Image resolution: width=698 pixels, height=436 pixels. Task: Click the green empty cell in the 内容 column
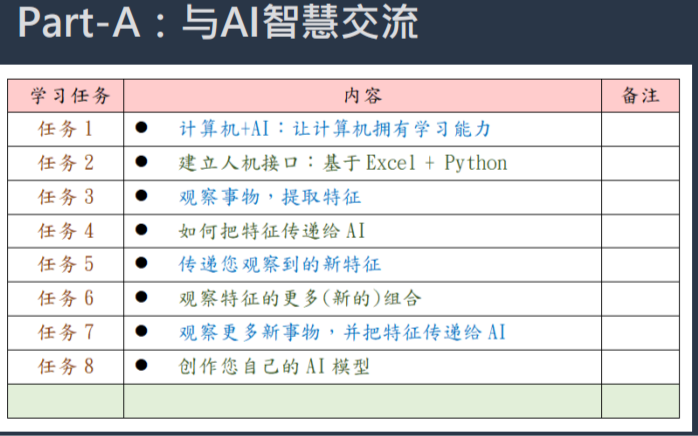362,401
